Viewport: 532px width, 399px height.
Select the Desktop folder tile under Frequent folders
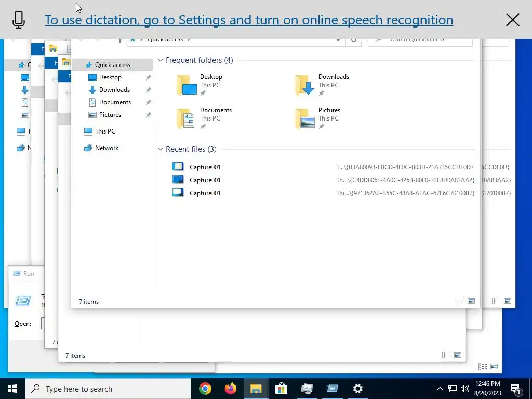click(199, 85)
